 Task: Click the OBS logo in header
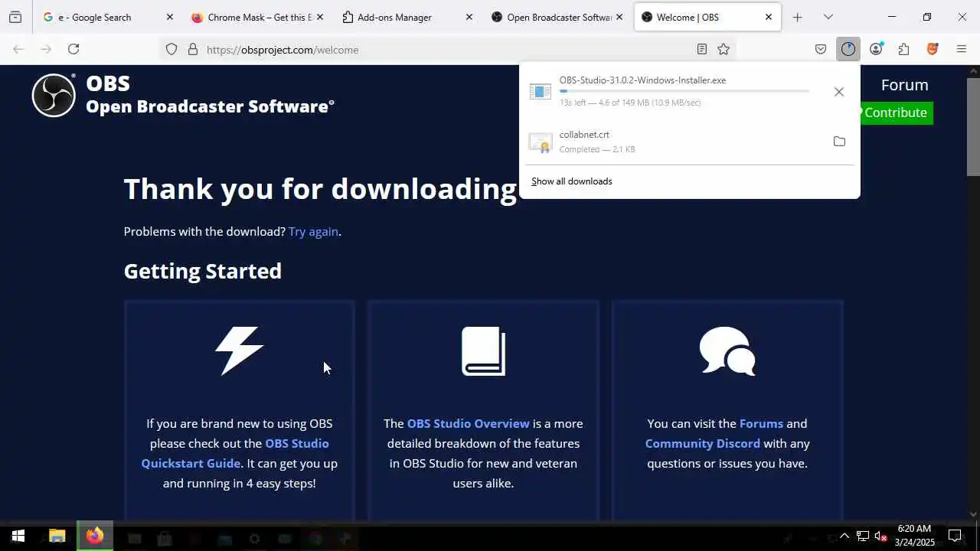tap(54, 96)
